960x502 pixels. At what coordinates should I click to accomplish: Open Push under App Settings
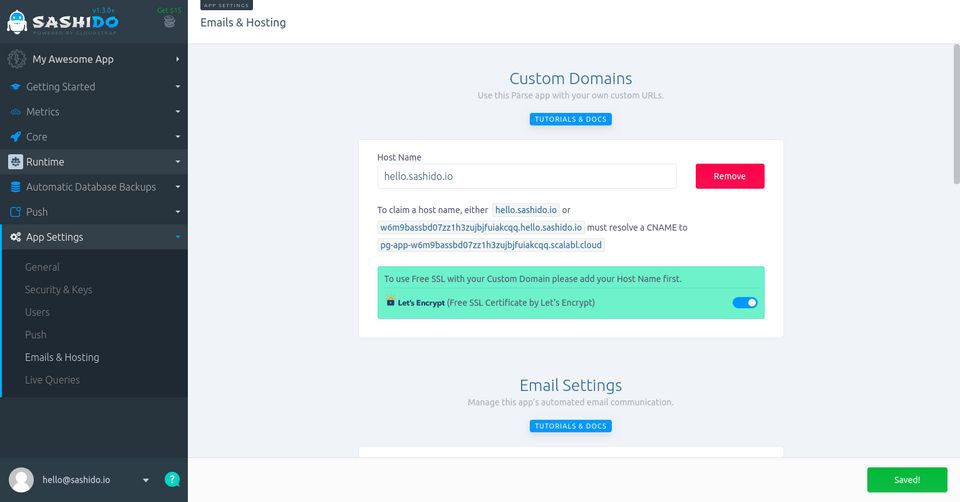[36, 335]
